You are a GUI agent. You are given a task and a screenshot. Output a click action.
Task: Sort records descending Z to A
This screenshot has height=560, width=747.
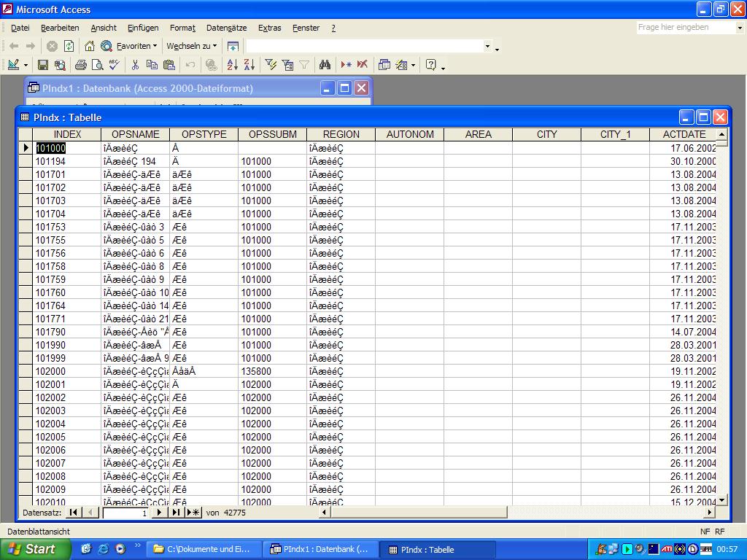(x=249, y=65)
